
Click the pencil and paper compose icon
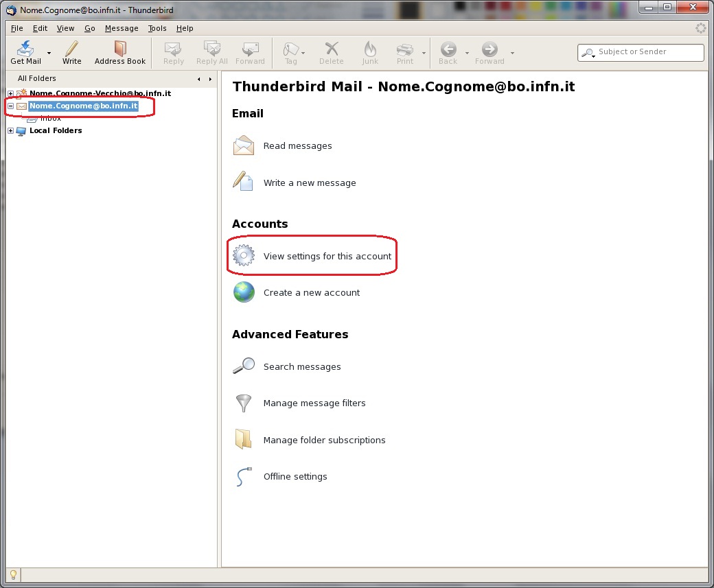point(243,181)
